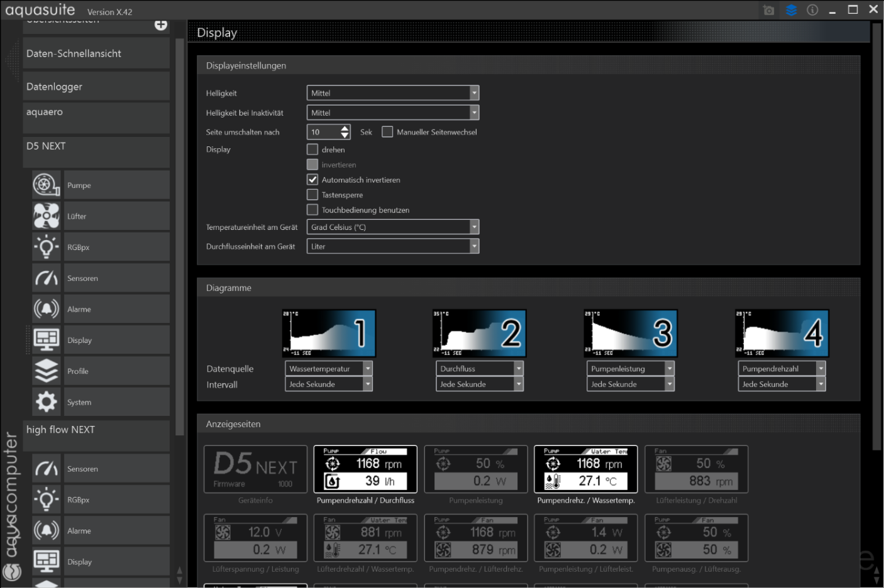Enable the Tastensperre checkbox
Viewport: 884px width, 588px height.
click(312, 195)
